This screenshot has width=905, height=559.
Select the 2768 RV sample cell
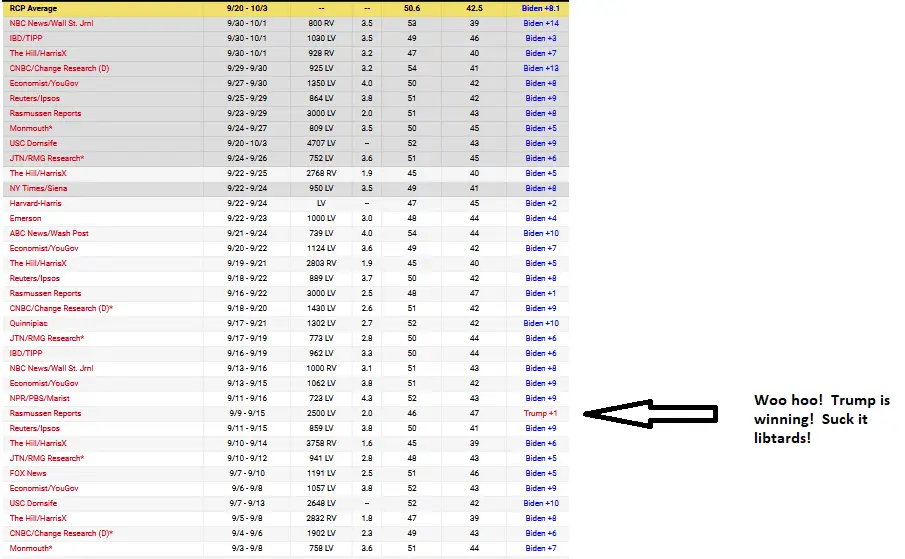[321, 173]
